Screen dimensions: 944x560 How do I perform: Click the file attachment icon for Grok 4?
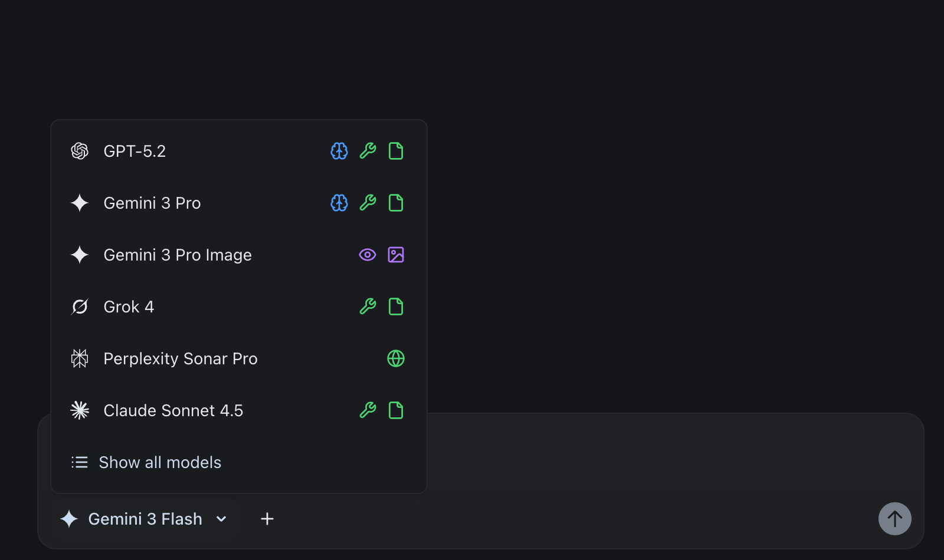(396, 307)
